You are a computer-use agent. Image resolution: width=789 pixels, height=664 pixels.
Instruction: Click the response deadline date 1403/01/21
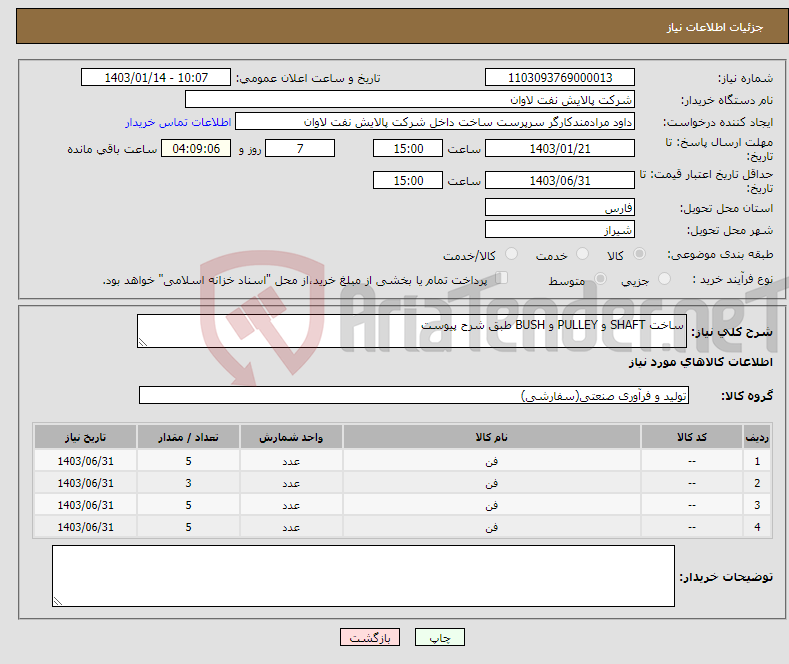point(560,148)
